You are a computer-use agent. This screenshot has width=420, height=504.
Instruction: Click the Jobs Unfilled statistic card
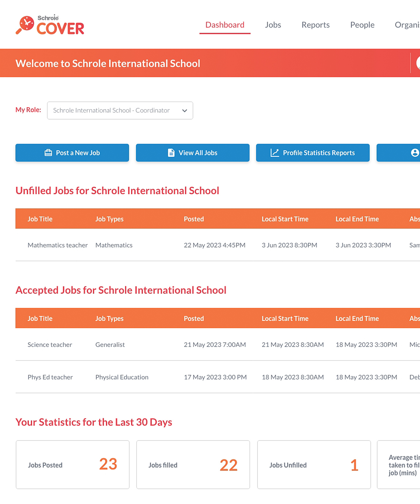pos(314,465)
